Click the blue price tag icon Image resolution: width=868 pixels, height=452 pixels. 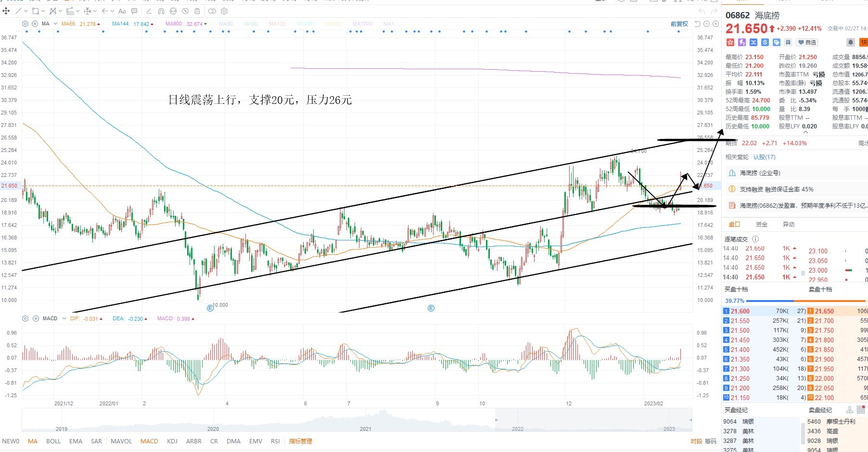point(777,42)
